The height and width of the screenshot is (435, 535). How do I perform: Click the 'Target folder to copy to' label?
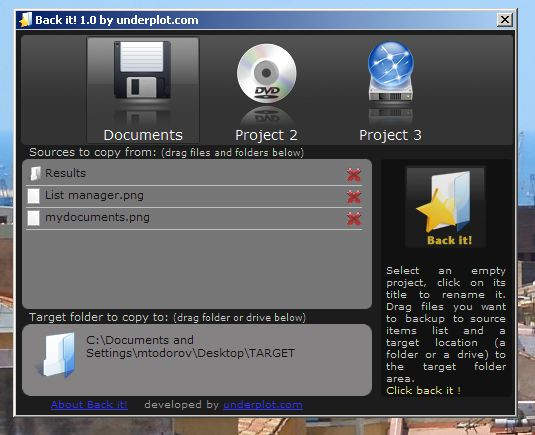point(99,317)
